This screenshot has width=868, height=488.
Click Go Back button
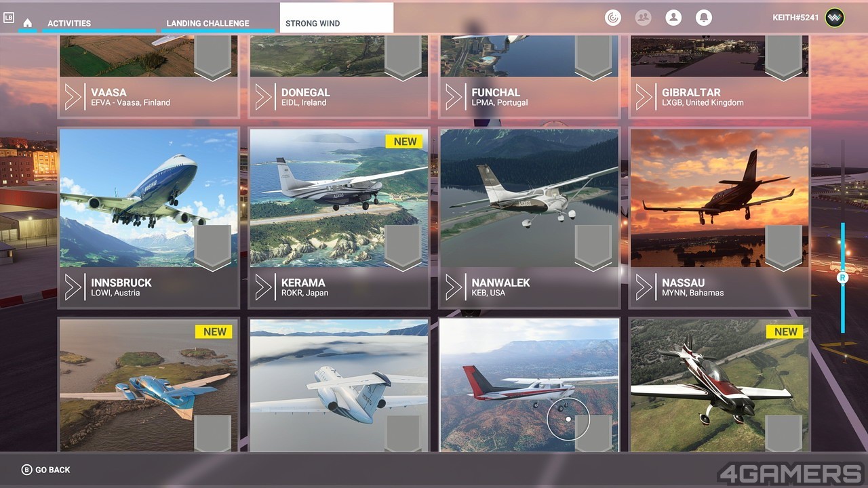point(46,470)
